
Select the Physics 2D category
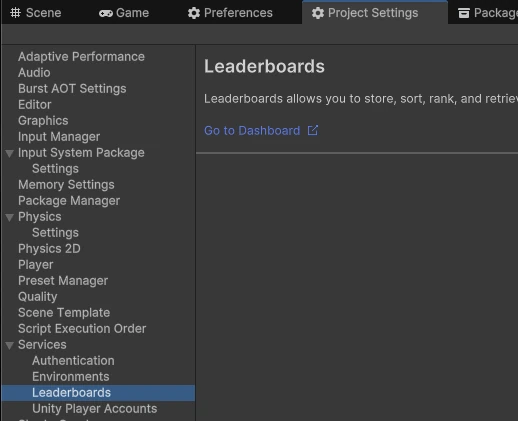pos(49,249)
